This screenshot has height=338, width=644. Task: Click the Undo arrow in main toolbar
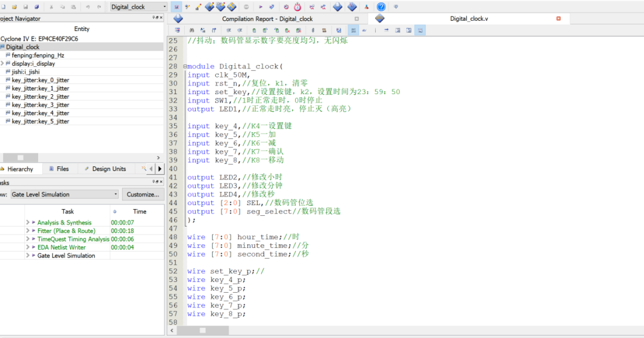[x=88, y=7]
